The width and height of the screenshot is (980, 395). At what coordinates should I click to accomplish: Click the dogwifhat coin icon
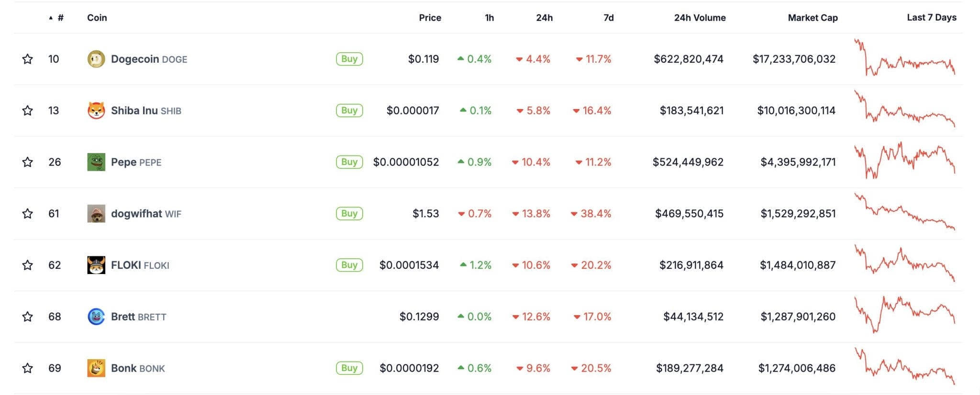point(96,214)
